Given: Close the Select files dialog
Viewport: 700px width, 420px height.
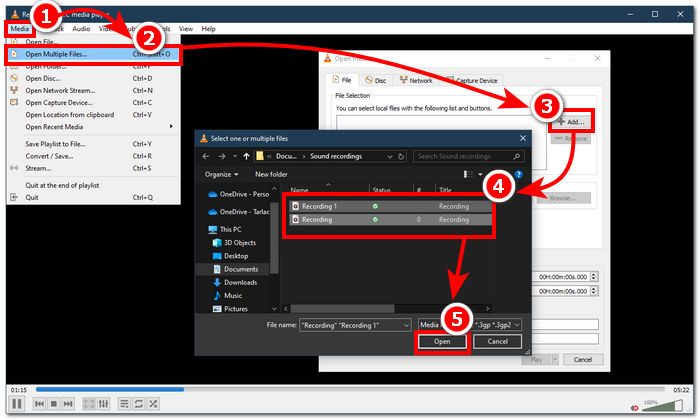Looking at the screenshot, I should click(x=523, y=138).
